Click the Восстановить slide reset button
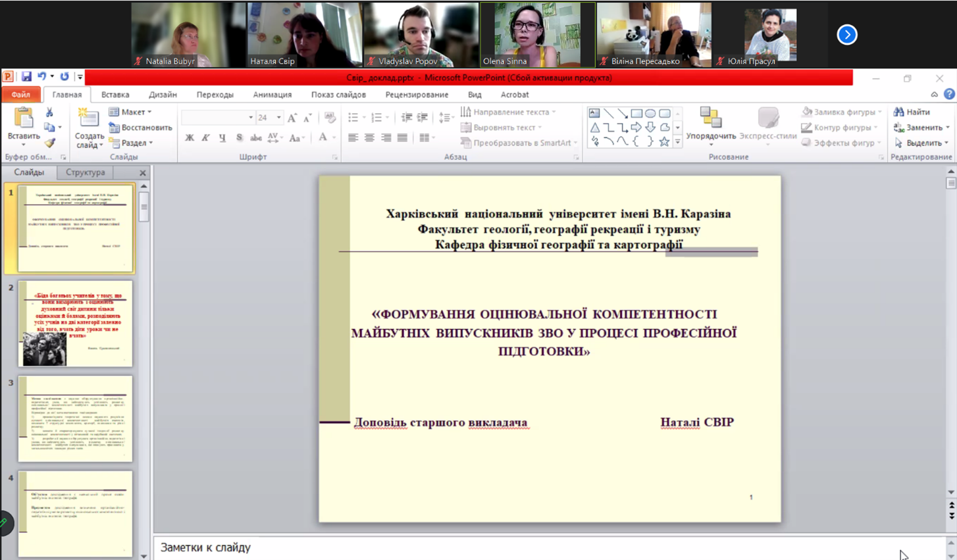Viewport: 957px width, 560px height. click(140, 128)
